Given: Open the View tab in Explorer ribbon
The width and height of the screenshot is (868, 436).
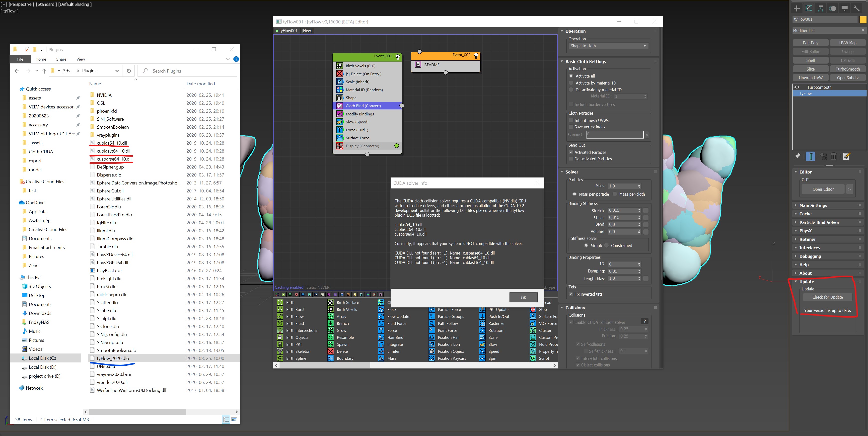Looking at the screenshot, I should 80,59.
